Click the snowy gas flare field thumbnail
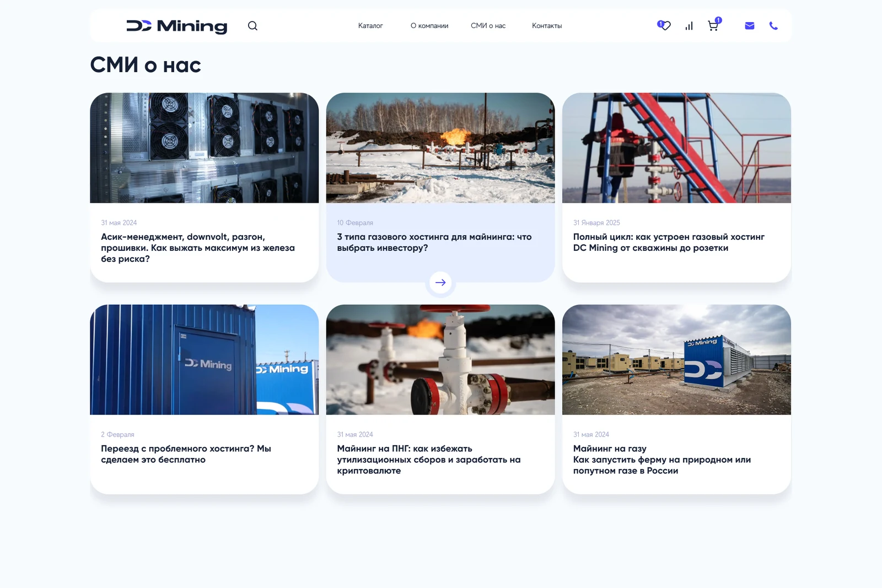This screenshot has height=588, width=882. 440,148
